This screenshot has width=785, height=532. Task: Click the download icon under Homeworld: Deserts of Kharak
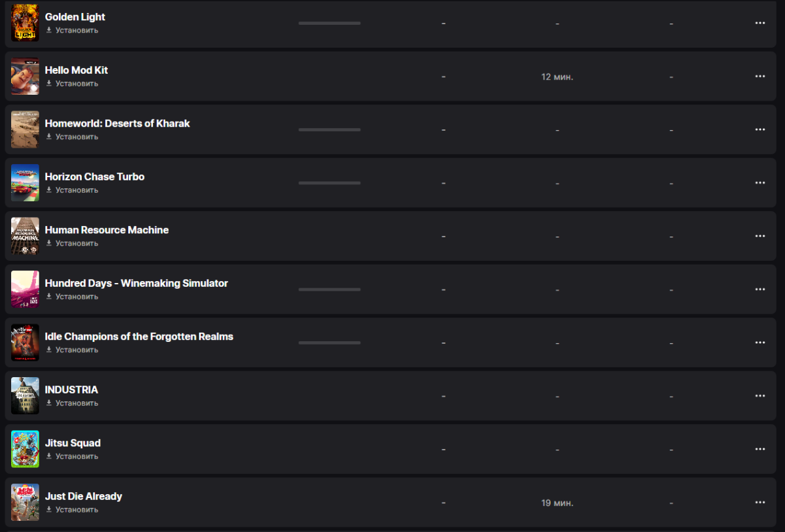pos(49,137)
